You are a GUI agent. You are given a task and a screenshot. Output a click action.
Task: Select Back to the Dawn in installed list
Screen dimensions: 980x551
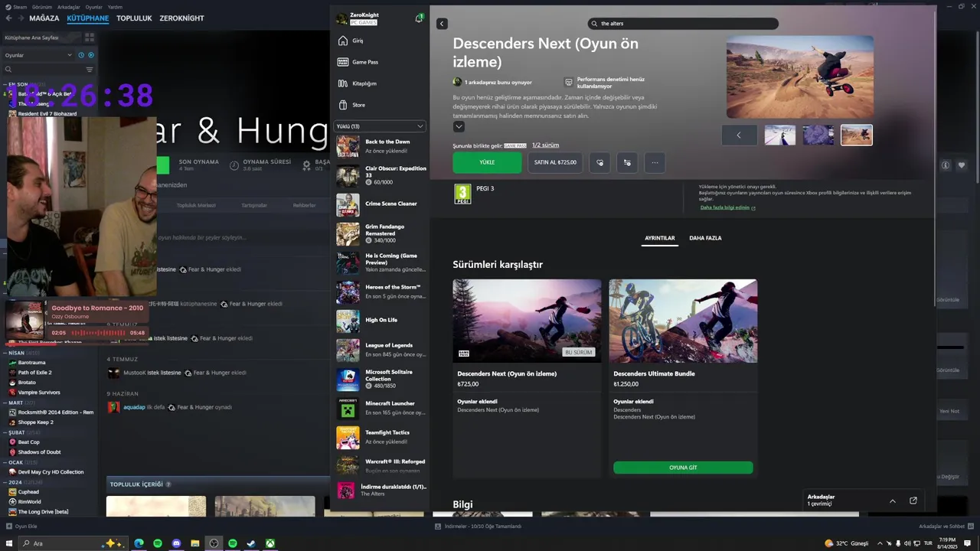(x=381, y=146)
